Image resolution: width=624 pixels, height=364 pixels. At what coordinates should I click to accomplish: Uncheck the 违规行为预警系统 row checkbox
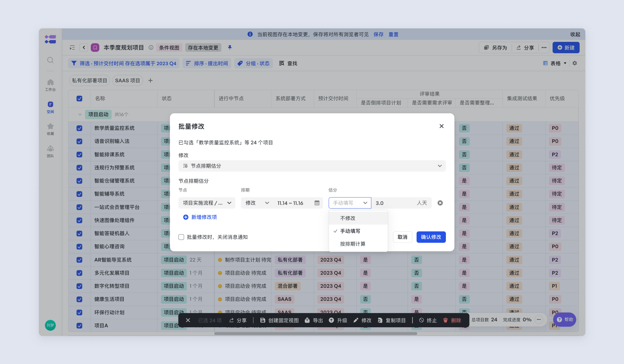[79, 168]
